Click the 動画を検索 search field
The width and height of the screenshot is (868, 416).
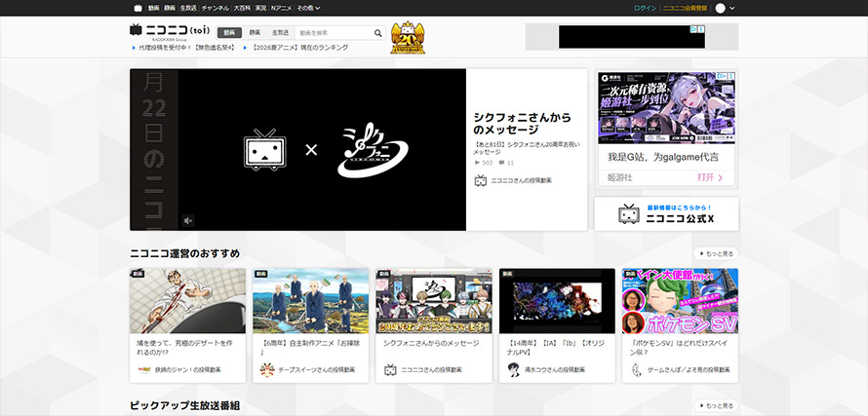335,33
